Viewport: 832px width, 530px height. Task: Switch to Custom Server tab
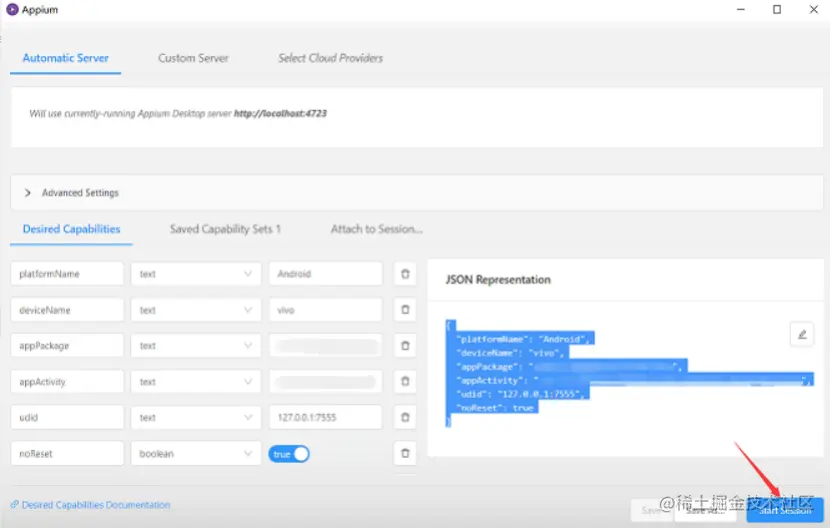pos(194,58)
